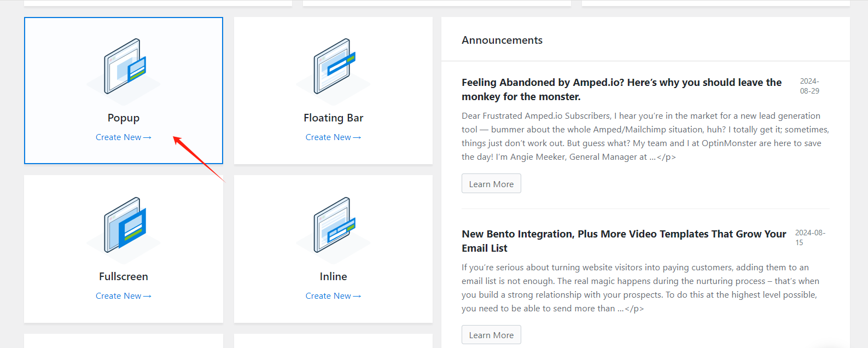Click the Floating Bar title text
The height and width of the screenshot is (348, 868).
333,118
